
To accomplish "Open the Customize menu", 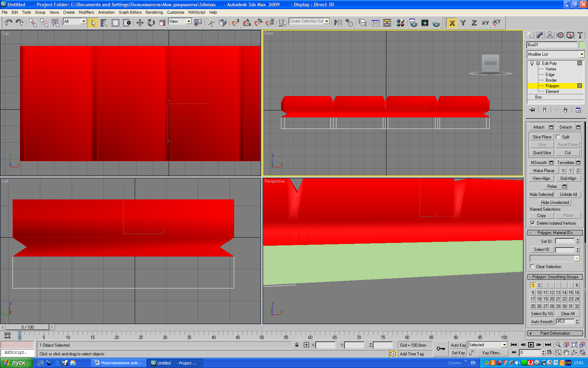I will click(x=175, y=12).
